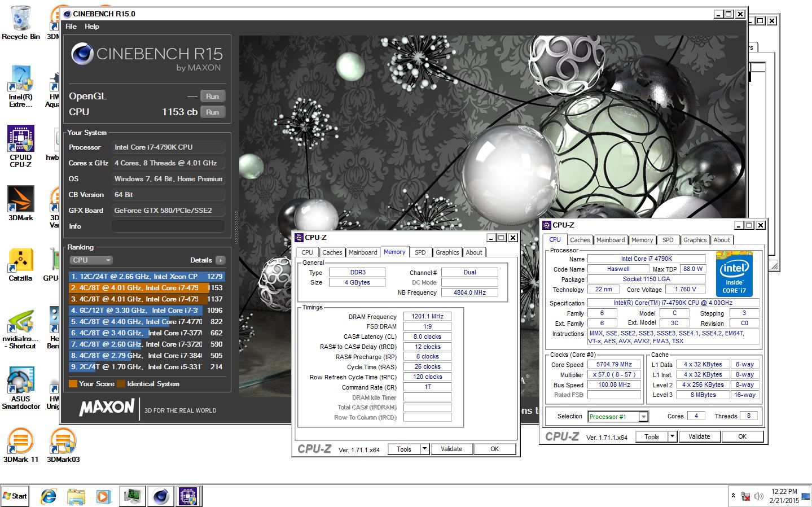Click Validate in CPU-Z memory window
Screen dimensions: 812x507
pyautogui.click(x=451, y=449)
